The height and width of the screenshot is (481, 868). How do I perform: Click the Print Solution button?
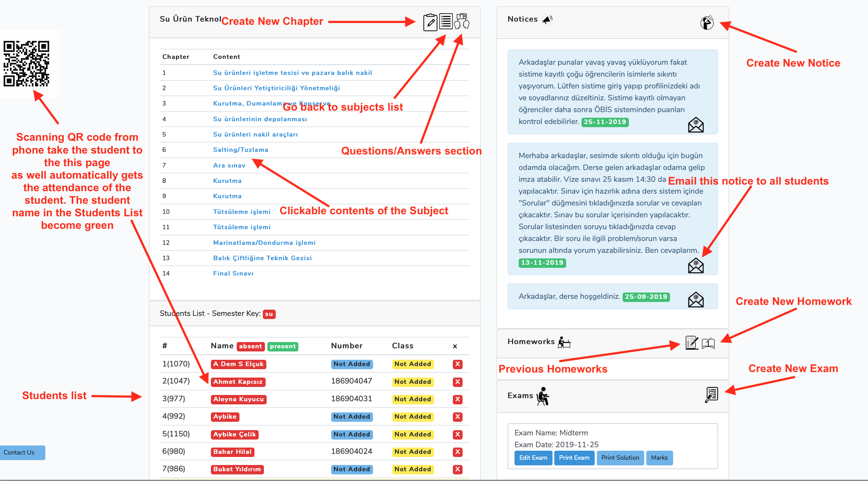point(620,458)
